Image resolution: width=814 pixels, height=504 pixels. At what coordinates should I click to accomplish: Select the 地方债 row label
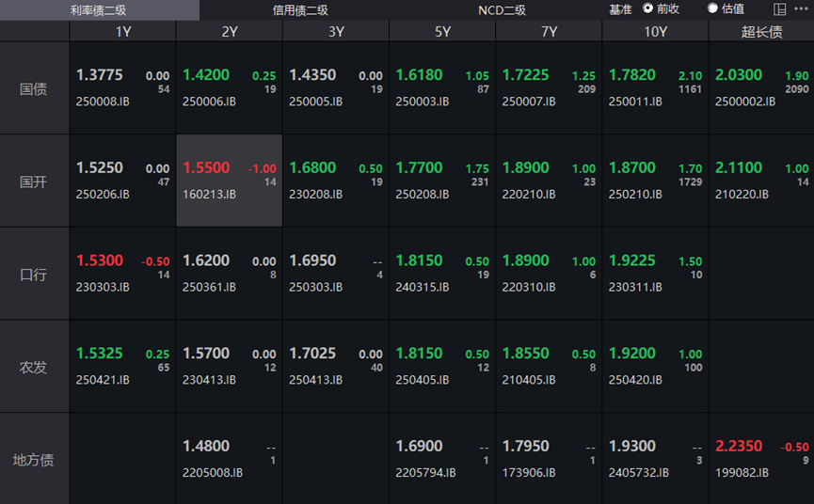pyautogui.click(x=34, y=460)
